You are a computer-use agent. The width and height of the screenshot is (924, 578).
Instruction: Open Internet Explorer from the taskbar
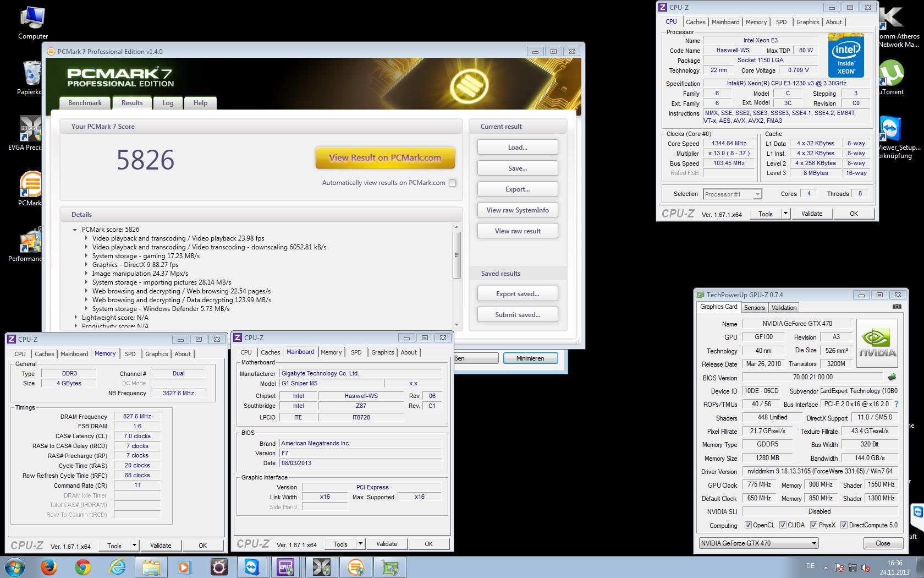coord(117,567)
